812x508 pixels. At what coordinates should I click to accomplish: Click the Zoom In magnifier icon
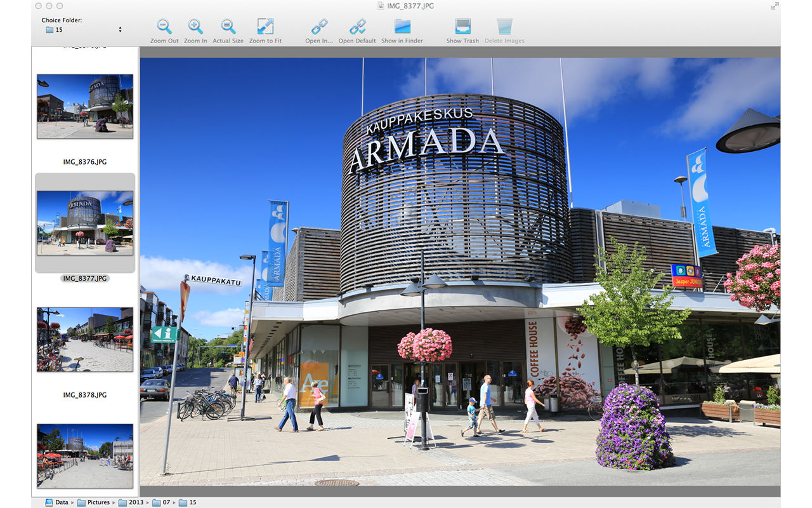point(195,27)
